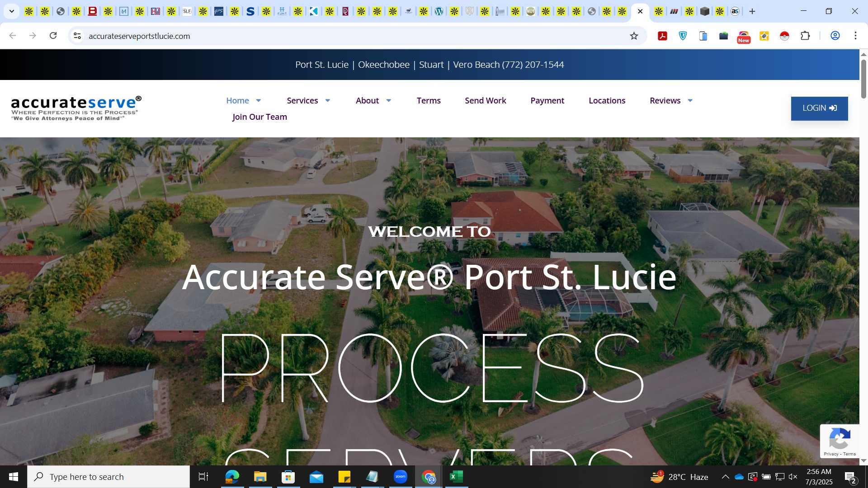
Task: Open OneDrive cloud tray icon
Action: pyautogui.click(x=739, y=477)
